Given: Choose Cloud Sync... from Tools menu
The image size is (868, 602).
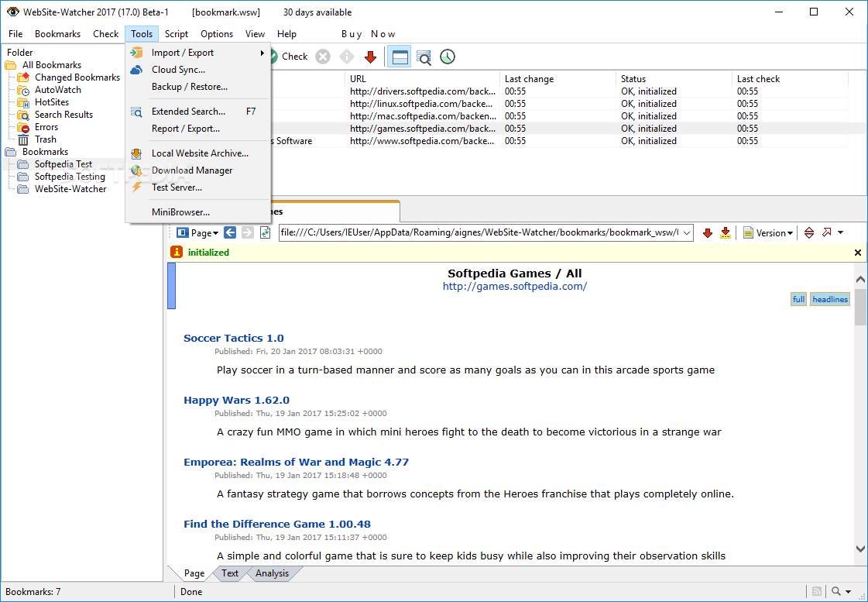Looking at the screenshot, I should coord(198,70).
